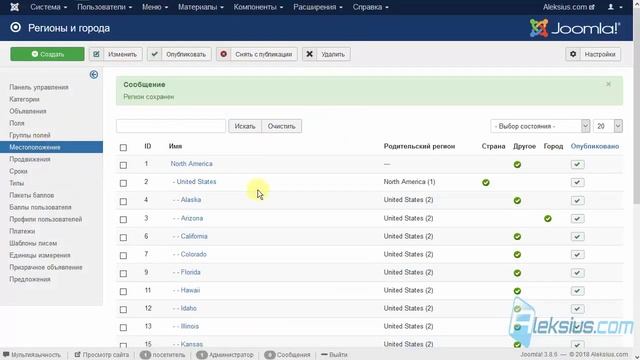640x360 pixels.
Task: Toggle Другое status icon for Colorado
Action: pos(517,255)
